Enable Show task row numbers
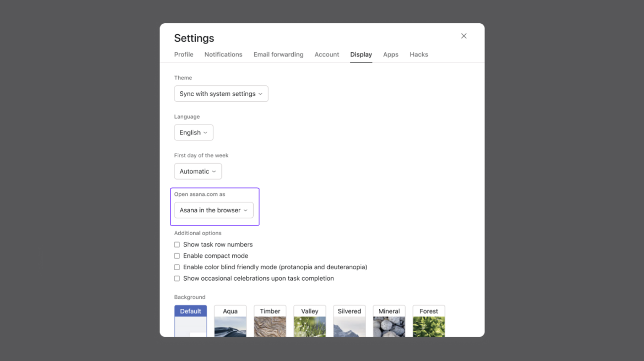Viewport: 644px width, 361px height. (177, 244)
